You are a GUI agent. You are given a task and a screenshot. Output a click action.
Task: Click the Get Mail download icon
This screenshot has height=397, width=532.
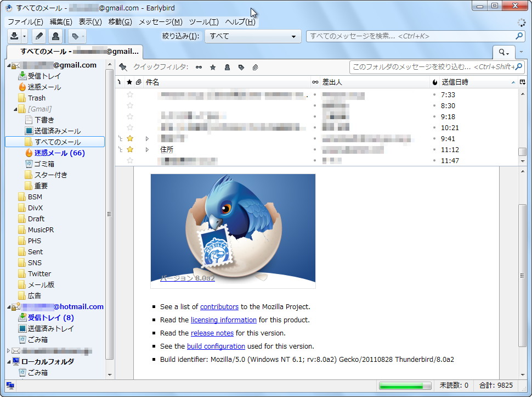[14, 36]
